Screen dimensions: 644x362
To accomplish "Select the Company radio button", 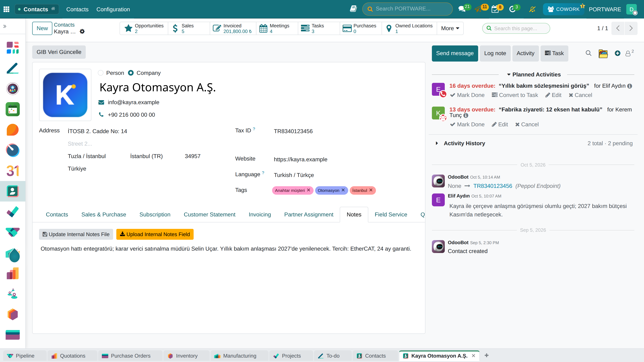I will point(131,73).
